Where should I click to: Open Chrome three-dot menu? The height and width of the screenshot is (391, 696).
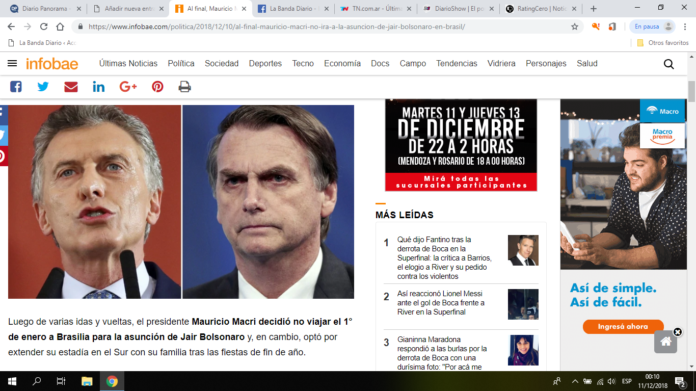click(685, 27)
